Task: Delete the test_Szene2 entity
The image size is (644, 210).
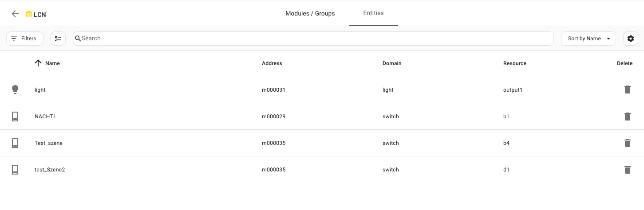Action: point(627,170)
